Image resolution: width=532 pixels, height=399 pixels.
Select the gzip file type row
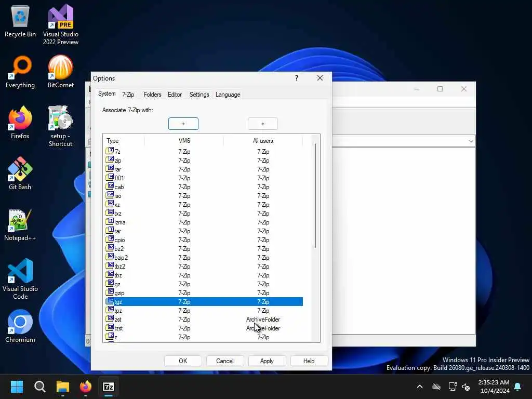[204, 292]
